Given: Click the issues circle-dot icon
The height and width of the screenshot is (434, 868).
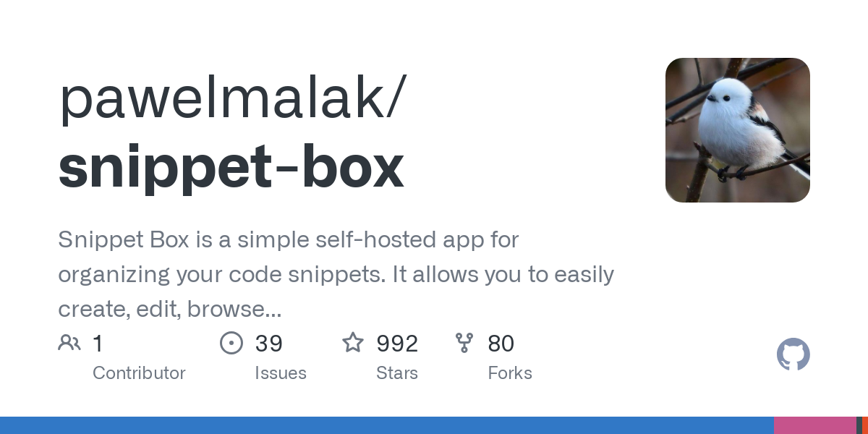Looking at the screenshot, I should [x=231, y=343].
